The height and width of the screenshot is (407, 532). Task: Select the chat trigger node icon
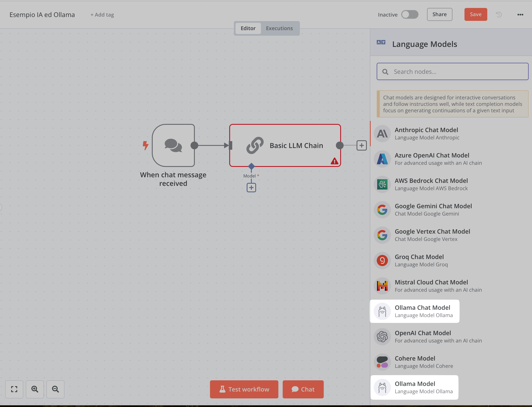[x=173, y=145]
